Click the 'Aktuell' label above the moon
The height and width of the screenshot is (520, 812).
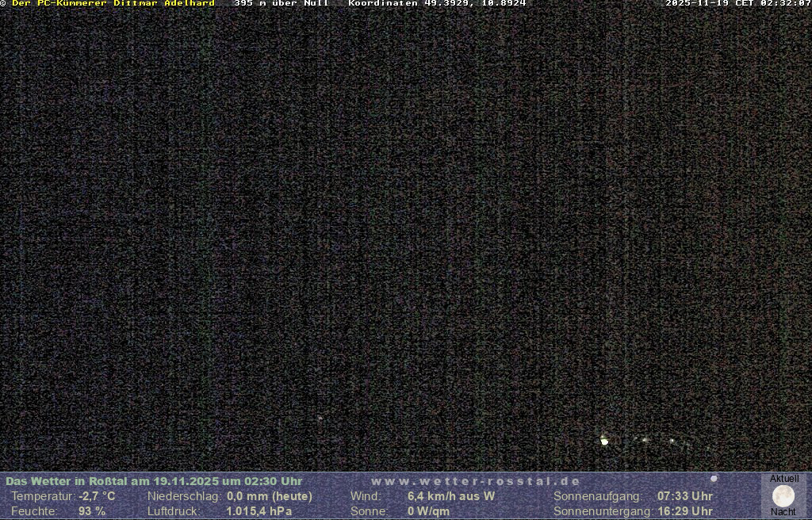tap(784, 479)
